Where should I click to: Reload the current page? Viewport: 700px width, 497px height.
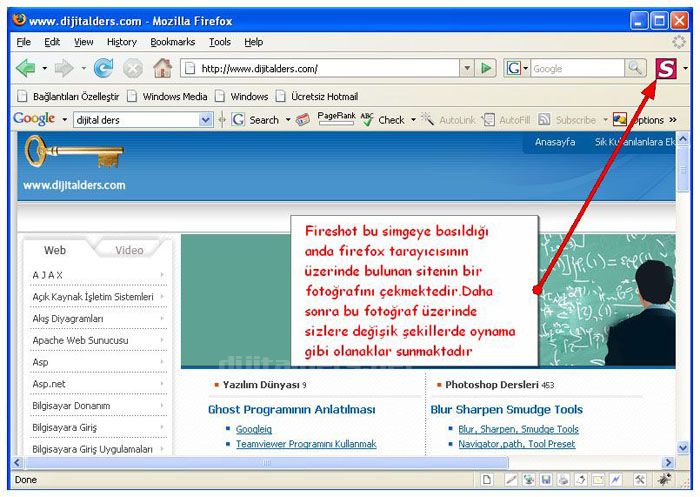tap(103, 68)
